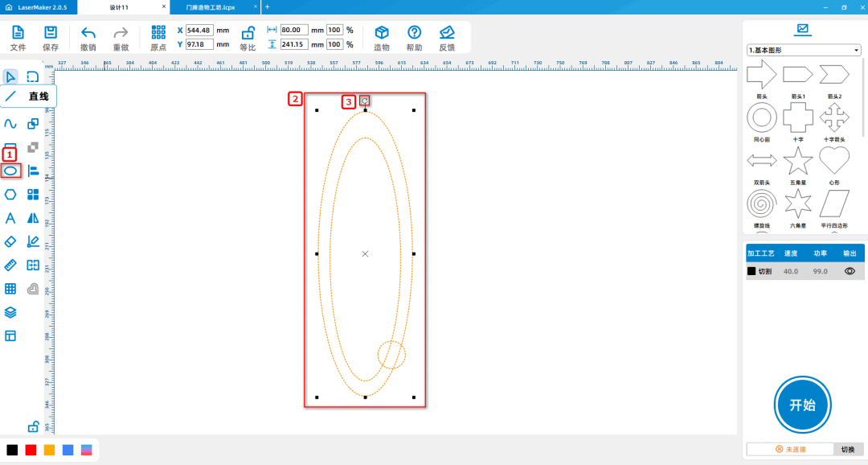The width and height of the screenshot is (868, 465).
Task: Toggle output visibility eye for 切割 layer
Action: coord(850,272)
